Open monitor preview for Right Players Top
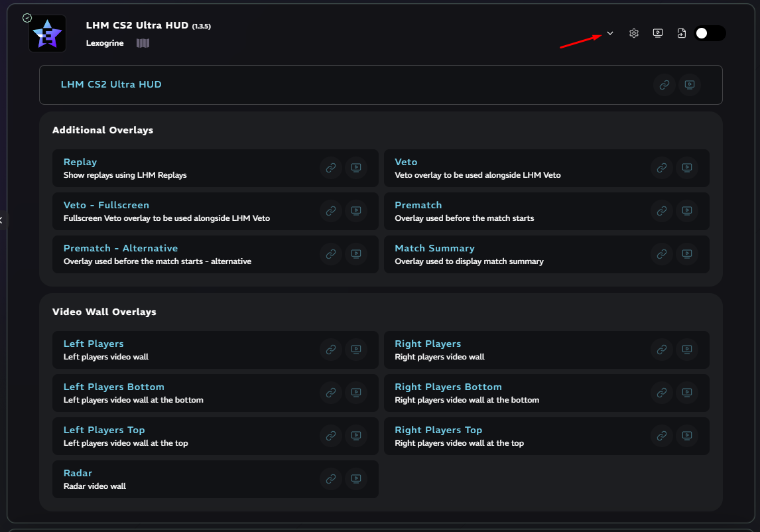The width and height of the screenshot is (760, 532). (687, 436)
